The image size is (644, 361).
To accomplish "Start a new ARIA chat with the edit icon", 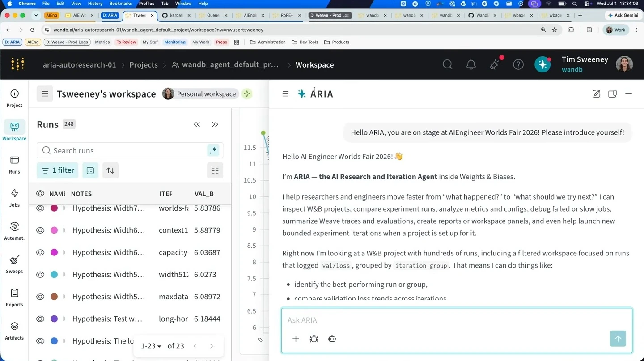I will [x=596, y=94].
